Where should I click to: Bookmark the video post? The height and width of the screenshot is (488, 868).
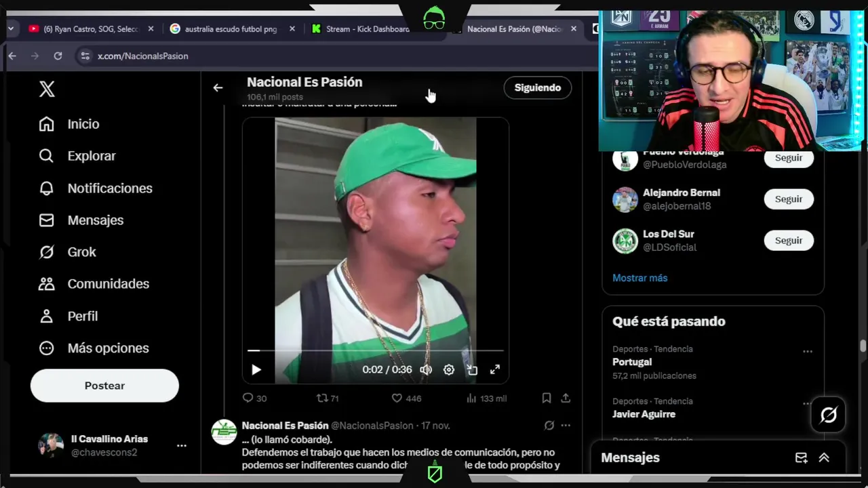(x=547, y=399)
